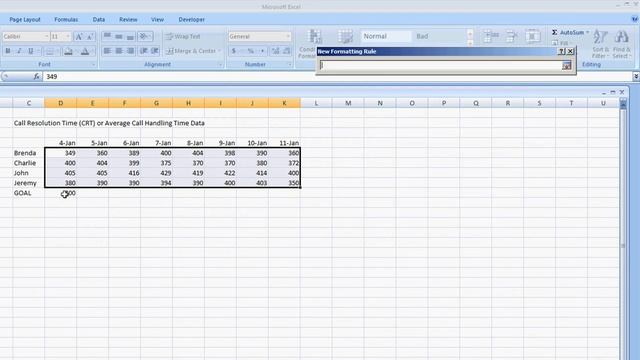This screenshot has width=640, height=360.
Task: Select the Bad cell style
Action: tap(439, 36)
